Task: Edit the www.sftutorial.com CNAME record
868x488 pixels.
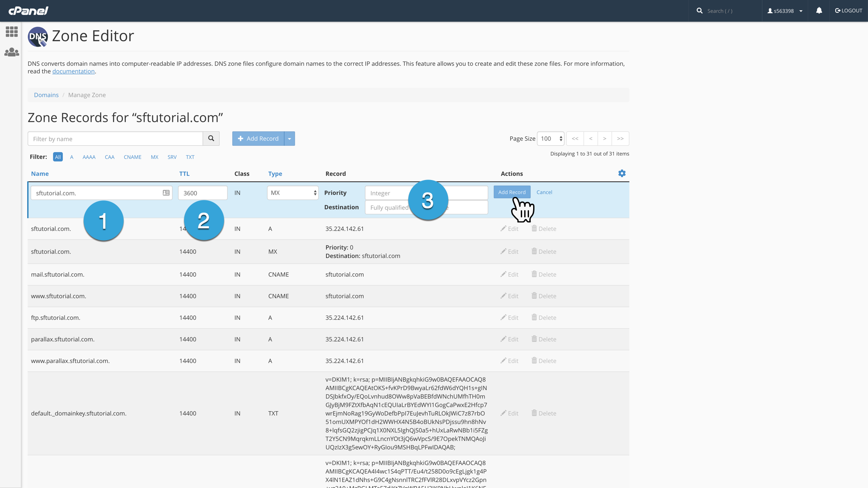Action: [x=509, y=296]
